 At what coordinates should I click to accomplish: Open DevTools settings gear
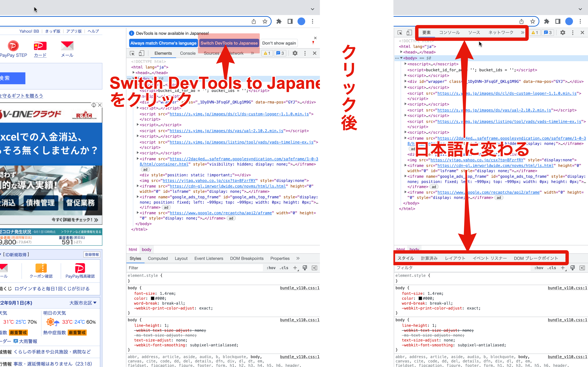[x=295, y=53]
